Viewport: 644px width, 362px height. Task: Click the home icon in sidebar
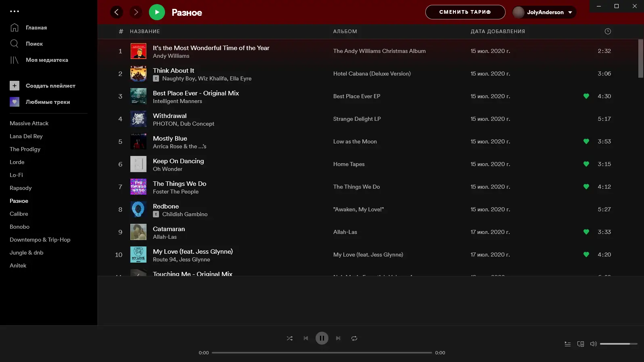point(15,27)
